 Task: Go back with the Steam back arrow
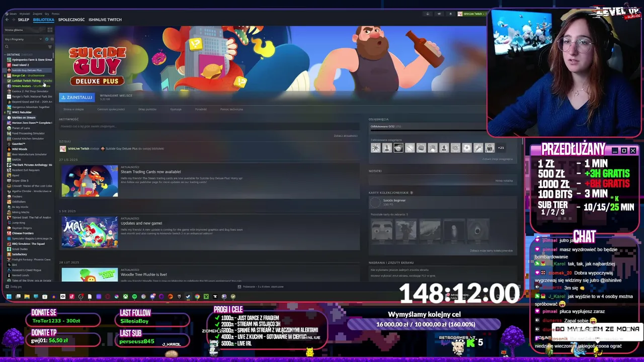(7, 20)
